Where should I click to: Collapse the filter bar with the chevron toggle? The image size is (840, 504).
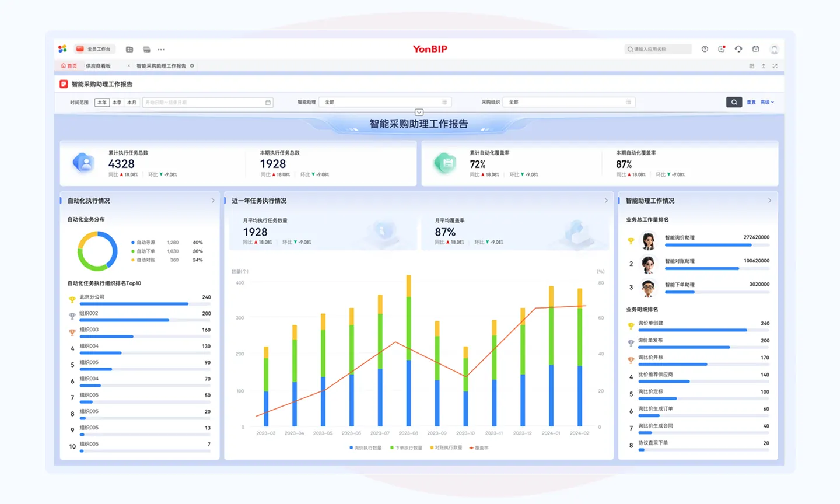coord(419,113)
